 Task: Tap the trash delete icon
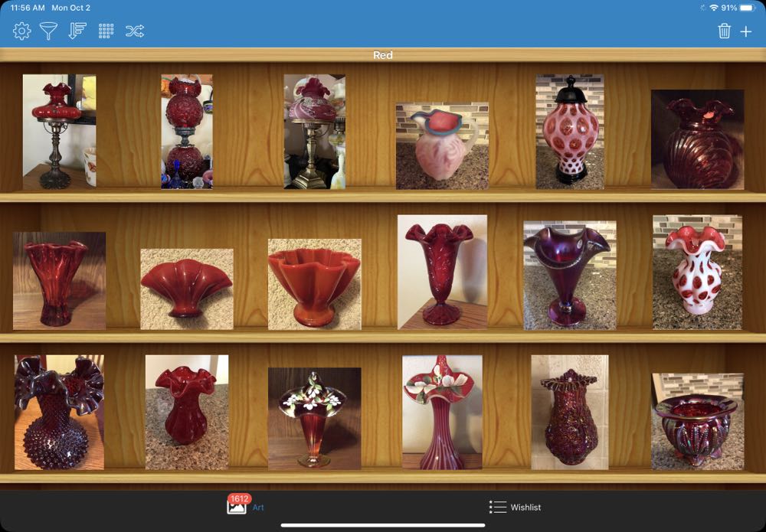(724, 31)
